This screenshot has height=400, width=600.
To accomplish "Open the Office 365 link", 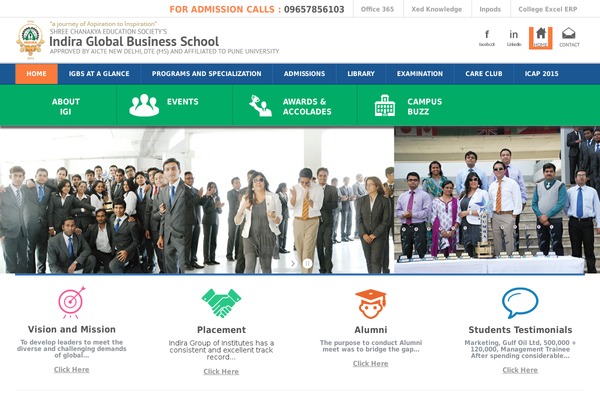I will 377,9.
